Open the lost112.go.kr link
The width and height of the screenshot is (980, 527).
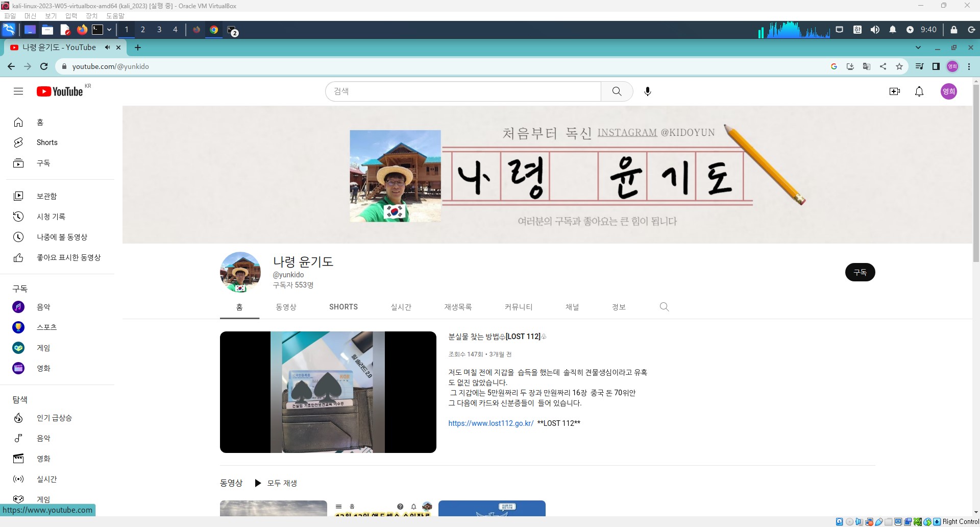[491, 423]
